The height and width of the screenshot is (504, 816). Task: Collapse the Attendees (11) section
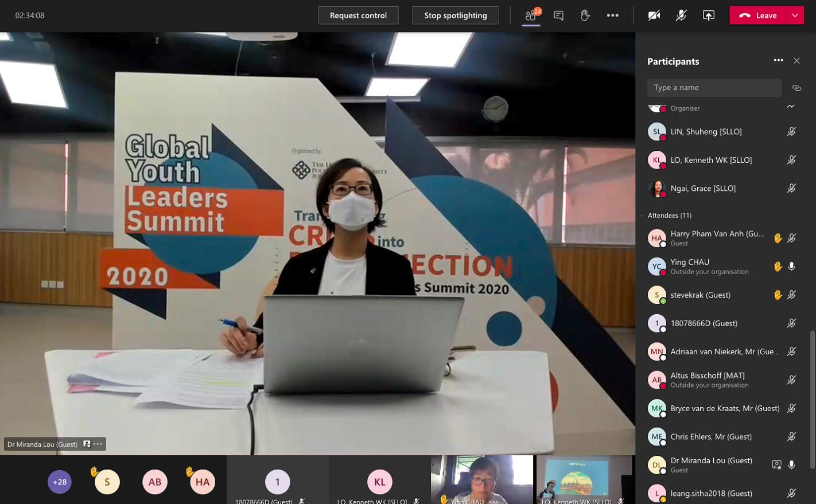pos(642,216)
